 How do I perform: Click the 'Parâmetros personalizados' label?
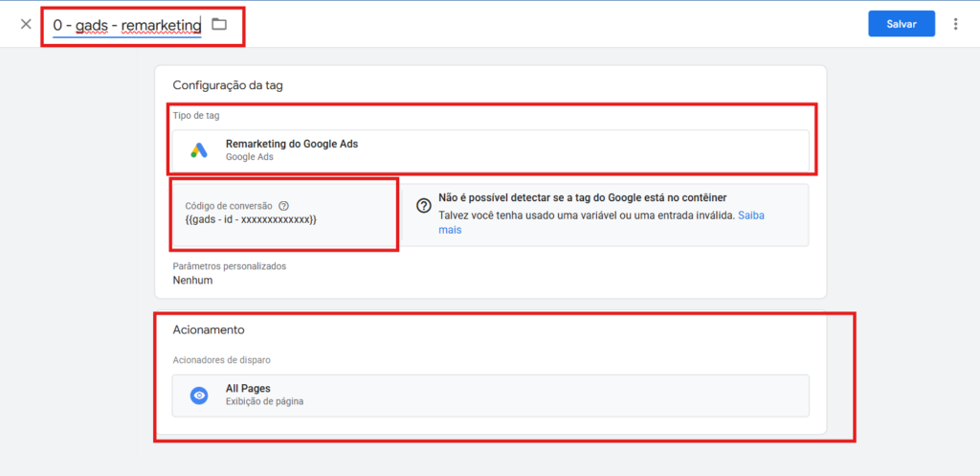(x=230, y=266)
